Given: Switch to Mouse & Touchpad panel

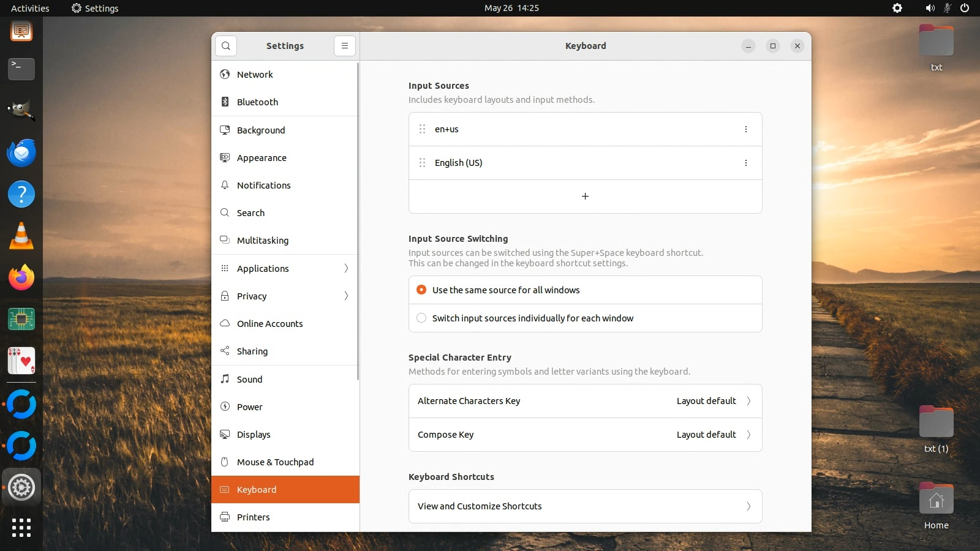Looking at the screenshot, I should [275, 462].
